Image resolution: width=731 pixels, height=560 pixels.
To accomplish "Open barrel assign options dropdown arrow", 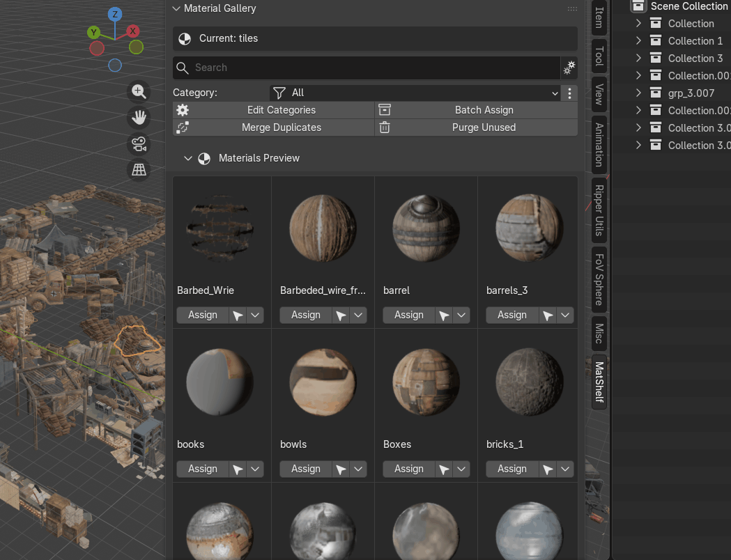I will coord(461,316).
